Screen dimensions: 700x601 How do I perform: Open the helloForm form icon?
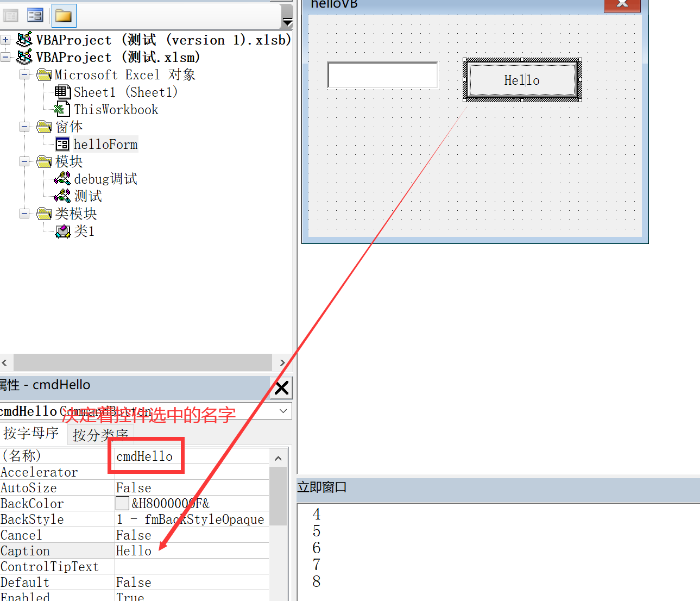pos(62,144)
